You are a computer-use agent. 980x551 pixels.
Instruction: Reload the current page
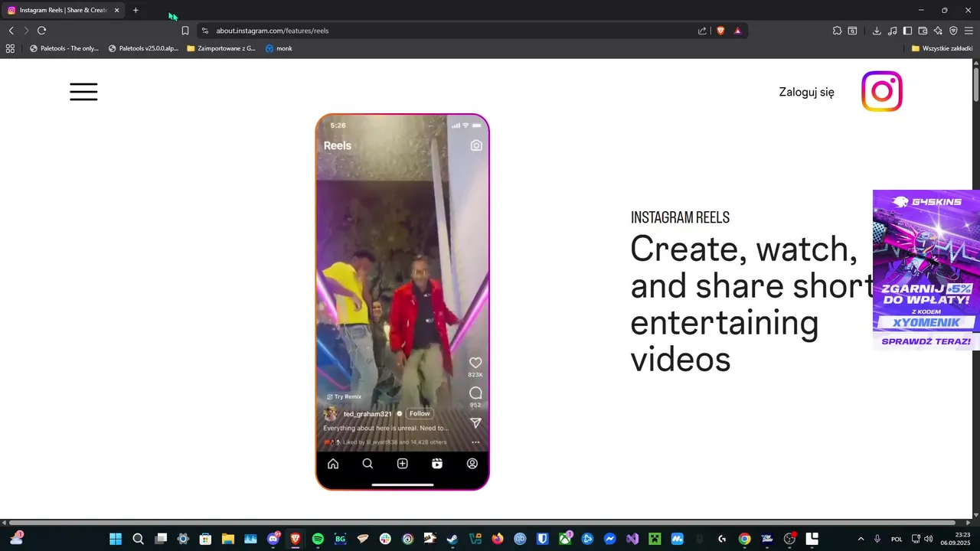[41, 31]
